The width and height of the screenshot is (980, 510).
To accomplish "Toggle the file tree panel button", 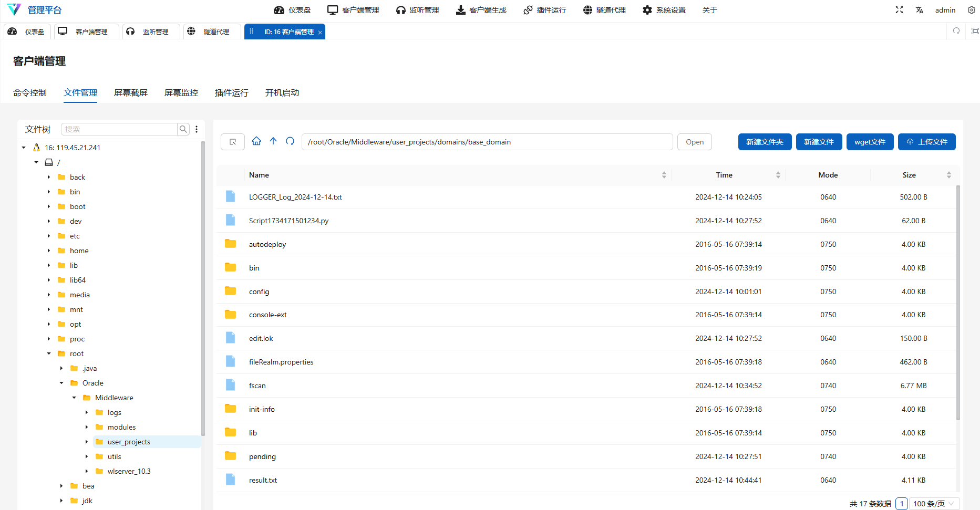I will pyautogui.click(x=233, y=142).
